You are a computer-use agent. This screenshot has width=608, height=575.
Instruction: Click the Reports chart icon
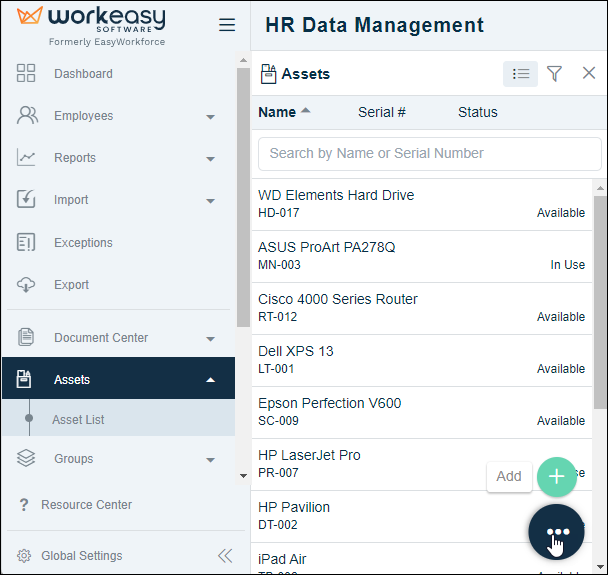click(x=26, y=157)
